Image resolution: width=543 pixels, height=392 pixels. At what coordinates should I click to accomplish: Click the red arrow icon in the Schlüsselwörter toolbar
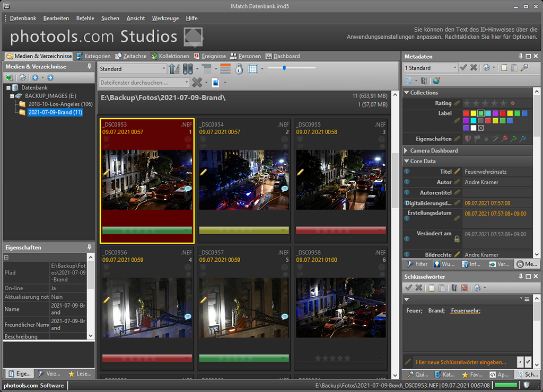(x=465, y=288)
